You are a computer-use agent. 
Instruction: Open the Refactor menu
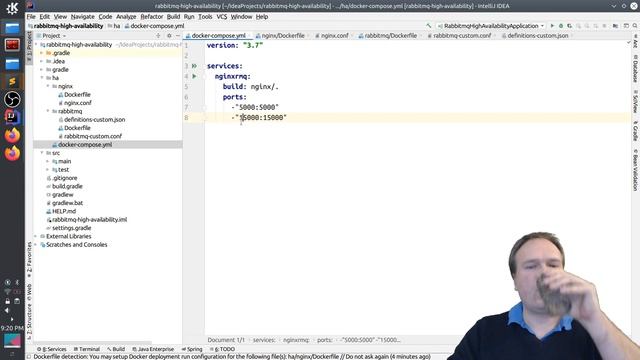point(152,17)
